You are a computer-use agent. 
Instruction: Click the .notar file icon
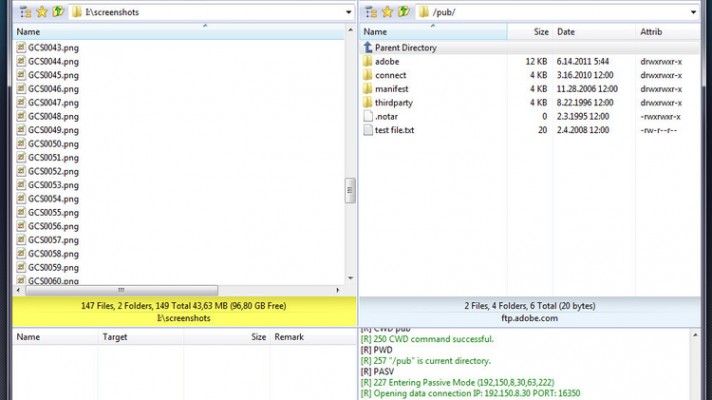coord(368,116)
